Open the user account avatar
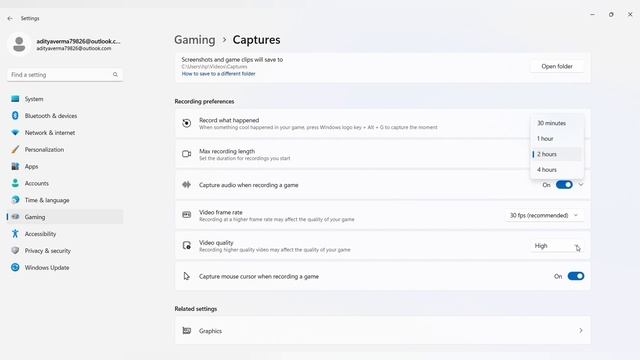Viewport: 640px width, 360px height. (x=19, y=44)
